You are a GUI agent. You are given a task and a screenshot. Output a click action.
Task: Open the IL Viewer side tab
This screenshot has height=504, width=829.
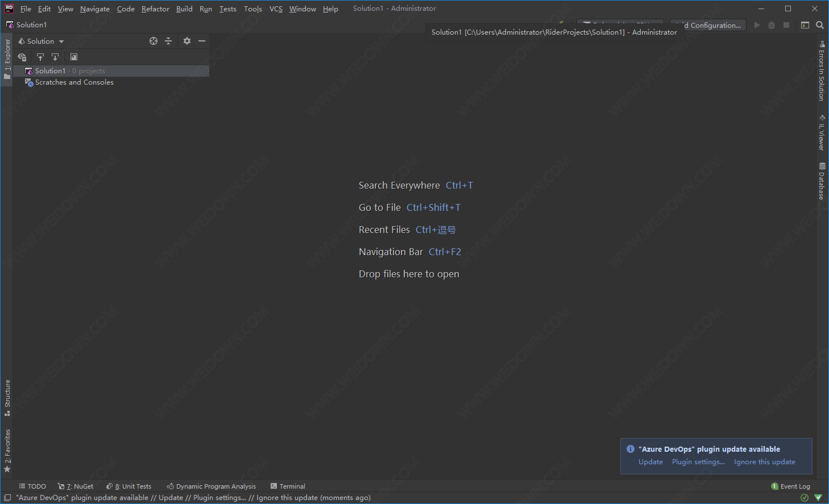[822, 132]
